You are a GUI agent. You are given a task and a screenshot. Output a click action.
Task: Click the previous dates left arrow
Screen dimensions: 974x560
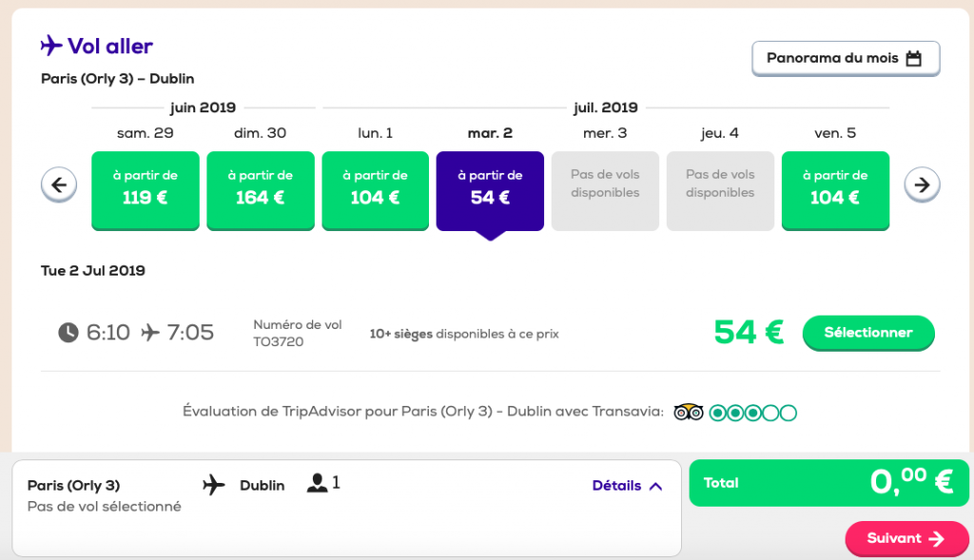point(59,184)
